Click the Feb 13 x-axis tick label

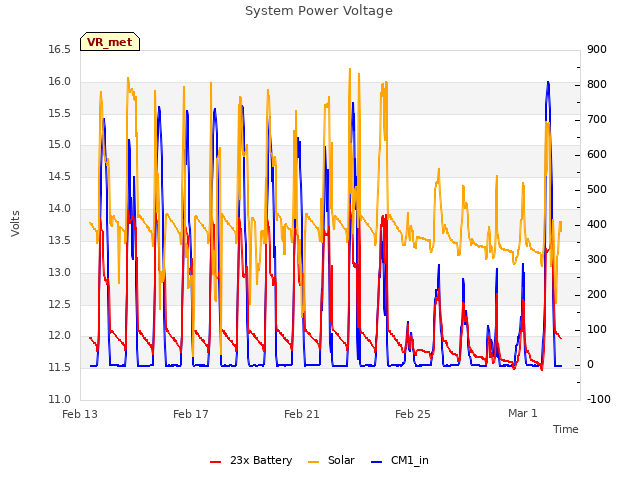pos(80,414)
